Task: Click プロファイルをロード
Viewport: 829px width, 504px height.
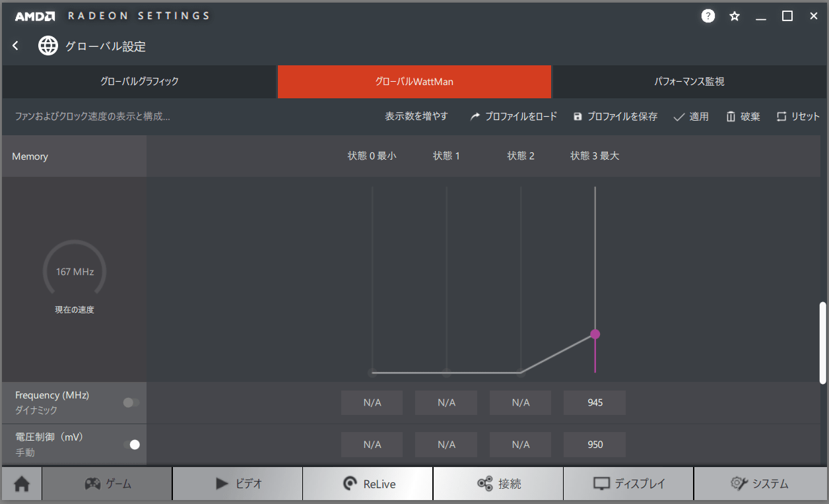Action: [x=514, y=116]
